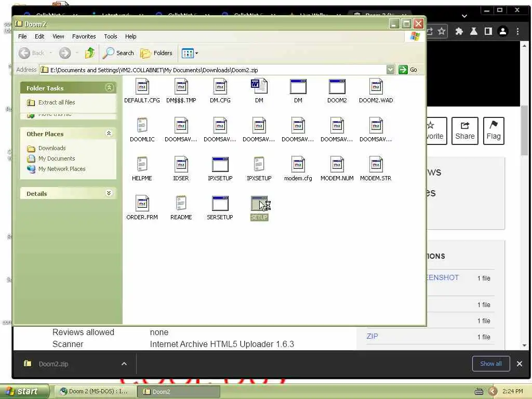Select the IPXSETUP application window icon

(x=220, y=165)
